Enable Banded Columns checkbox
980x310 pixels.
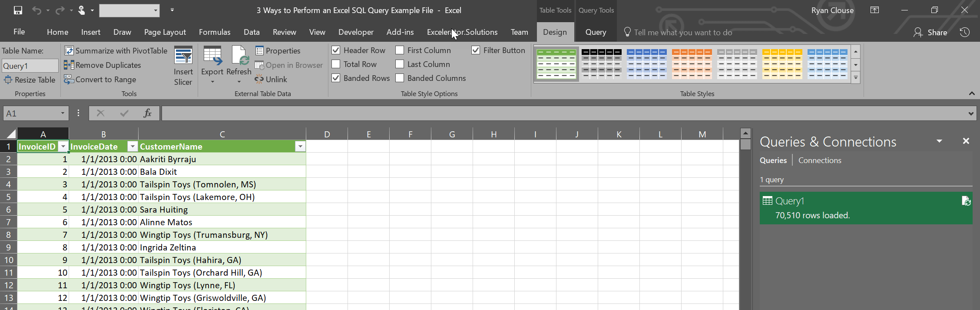pyautogui.click(x=400, y=78)
